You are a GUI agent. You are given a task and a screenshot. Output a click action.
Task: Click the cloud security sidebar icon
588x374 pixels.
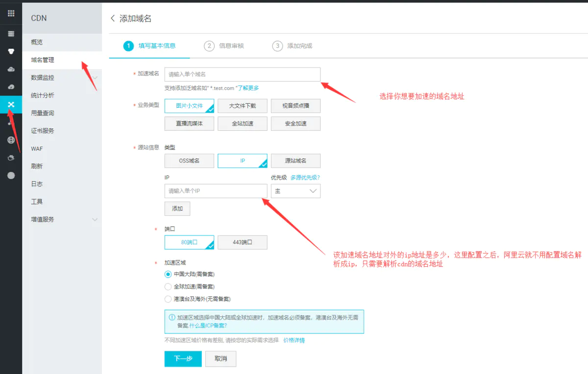pos(11,158)
